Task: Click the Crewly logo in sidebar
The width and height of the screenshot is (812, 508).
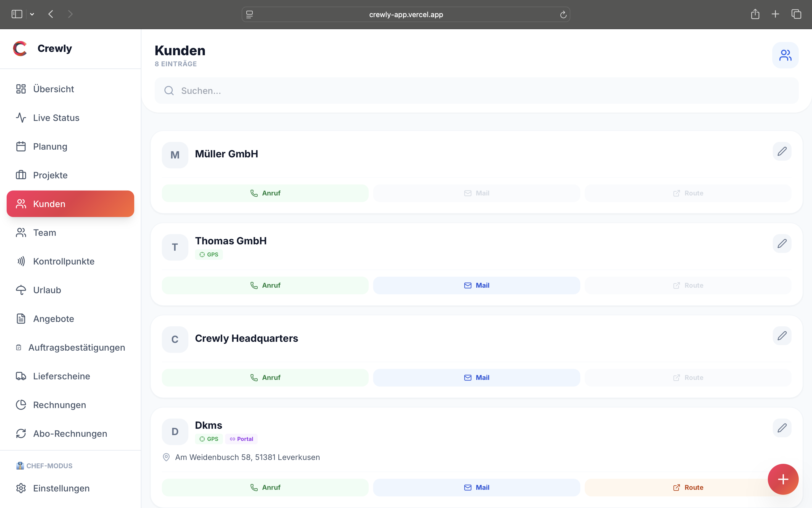Action: pyautogui.click(x=20, y=49)
